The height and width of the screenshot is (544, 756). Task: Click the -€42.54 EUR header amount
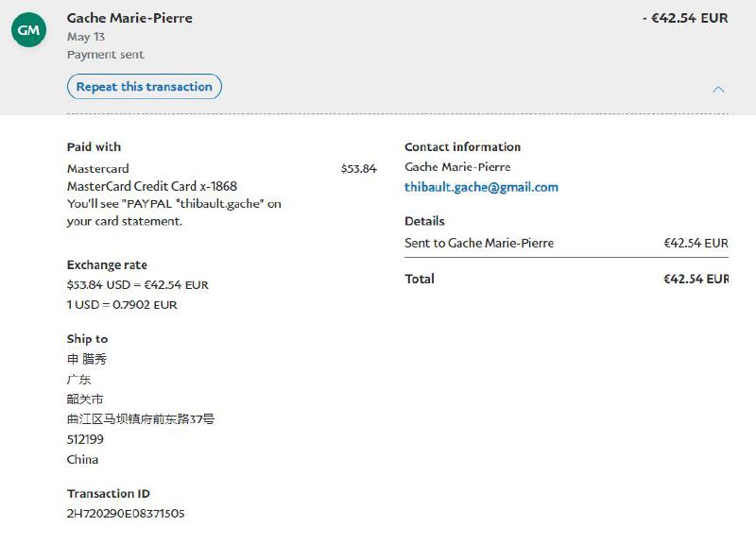click(684, 18)
